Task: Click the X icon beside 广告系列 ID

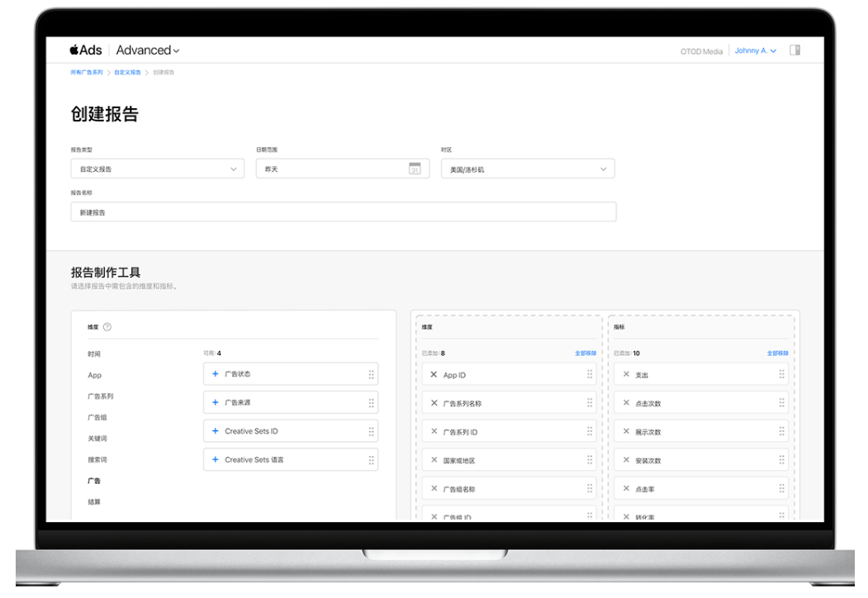Action: [434, 431]
